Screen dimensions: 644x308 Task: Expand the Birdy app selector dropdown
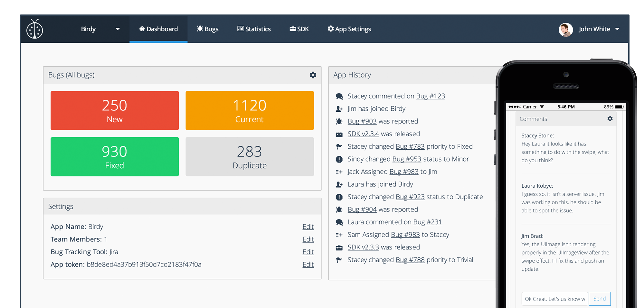coord(118,29)
